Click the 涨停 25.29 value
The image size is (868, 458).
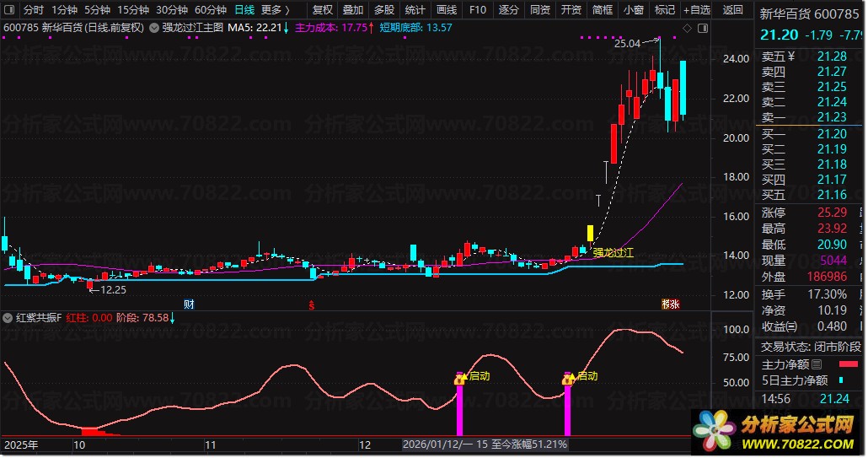832,213
